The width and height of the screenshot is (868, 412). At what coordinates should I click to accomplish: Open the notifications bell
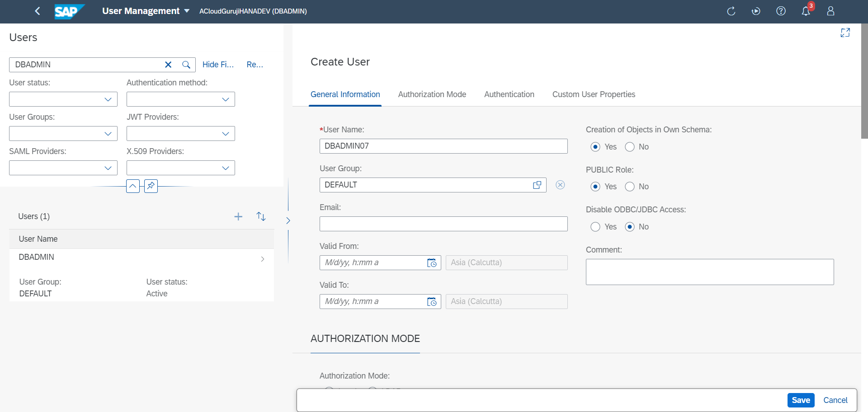click(x=806, y=11)
